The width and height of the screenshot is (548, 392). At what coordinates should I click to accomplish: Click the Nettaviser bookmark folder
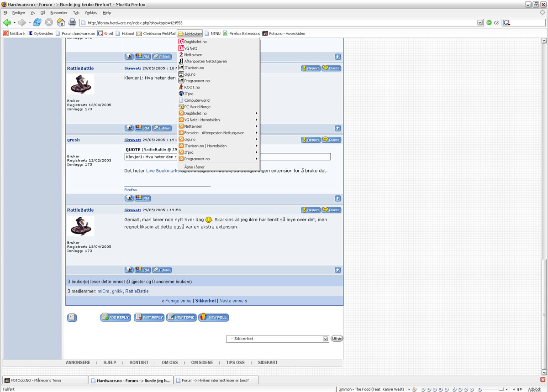(190, 33)
